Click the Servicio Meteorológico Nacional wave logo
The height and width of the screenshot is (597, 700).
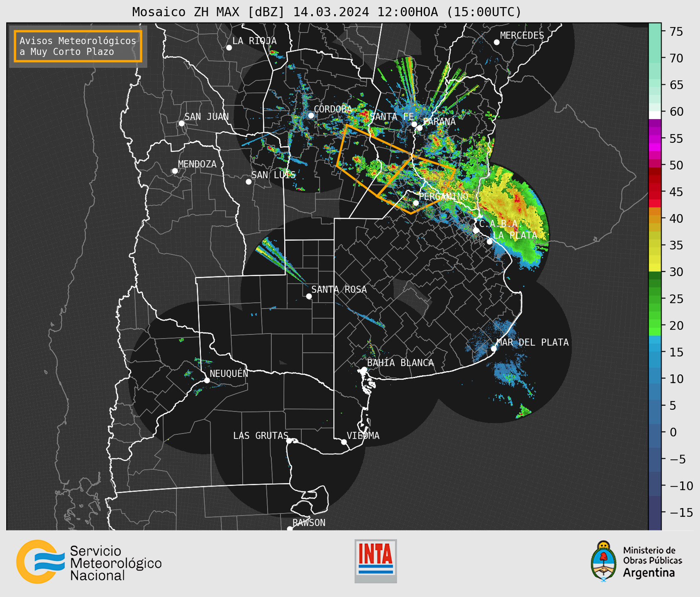click(41, 562)
